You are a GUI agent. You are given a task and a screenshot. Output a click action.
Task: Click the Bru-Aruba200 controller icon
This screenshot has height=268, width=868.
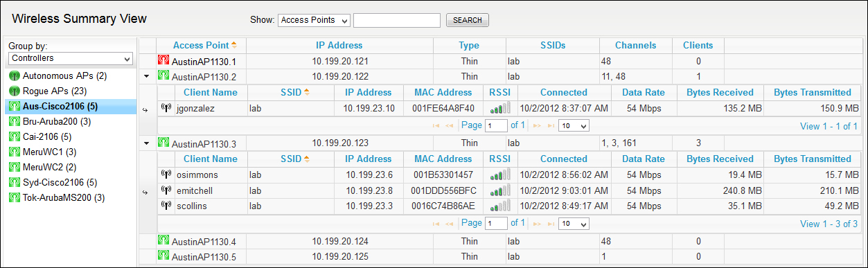(x=14, y=121)
